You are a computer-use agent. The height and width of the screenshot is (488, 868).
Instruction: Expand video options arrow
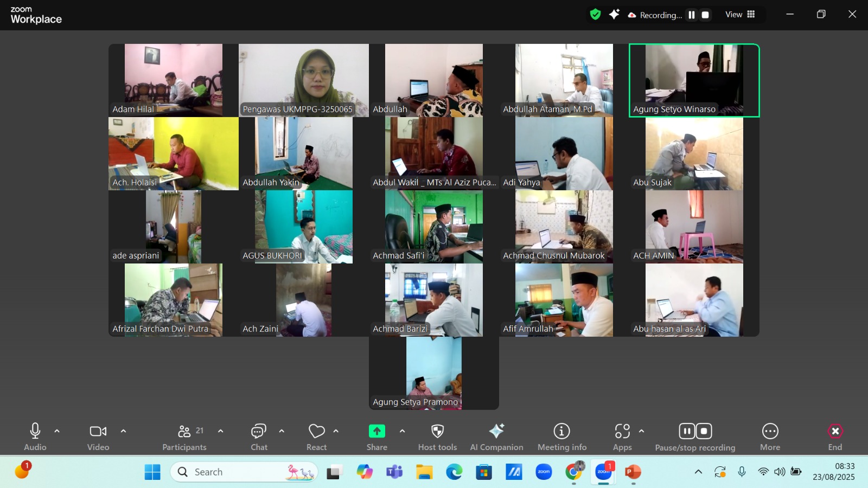[x=123, y=431]
